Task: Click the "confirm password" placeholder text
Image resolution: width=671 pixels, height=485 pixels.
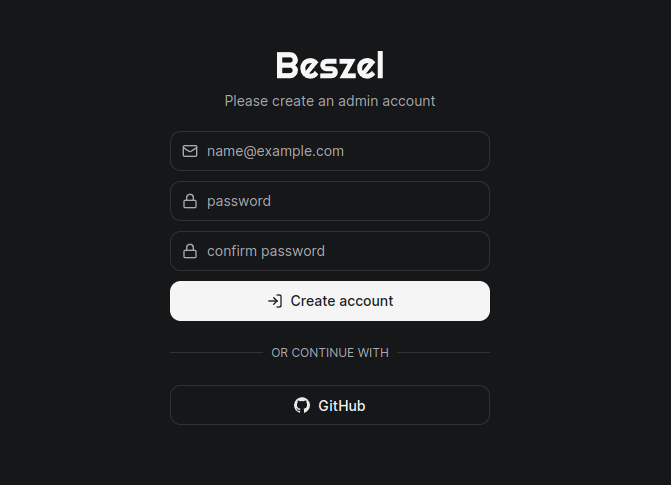Action: point(266,251)
